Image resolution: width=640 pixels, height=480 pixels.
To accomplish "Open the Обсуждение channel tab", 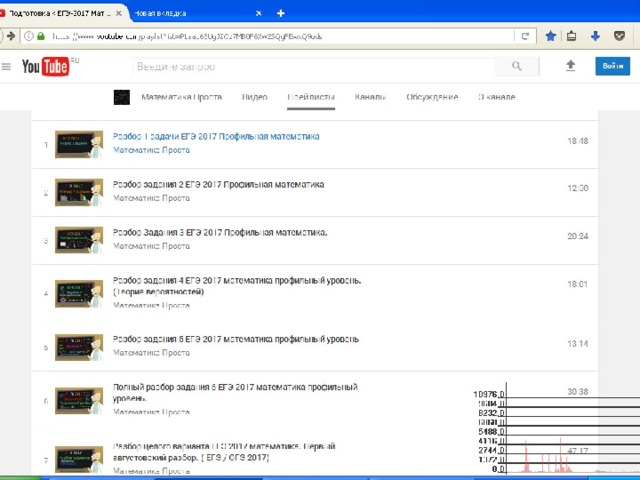I will click(432, 97).
